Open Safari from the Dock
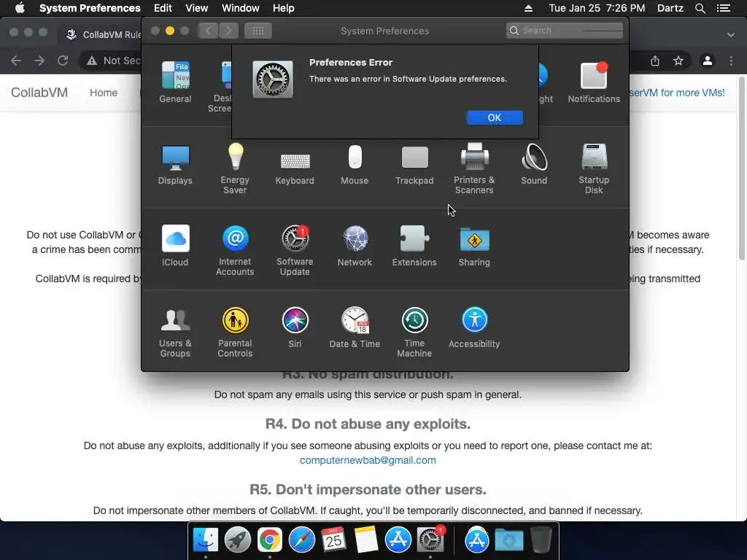Screen dimensions: 747x560 [301, 540]
